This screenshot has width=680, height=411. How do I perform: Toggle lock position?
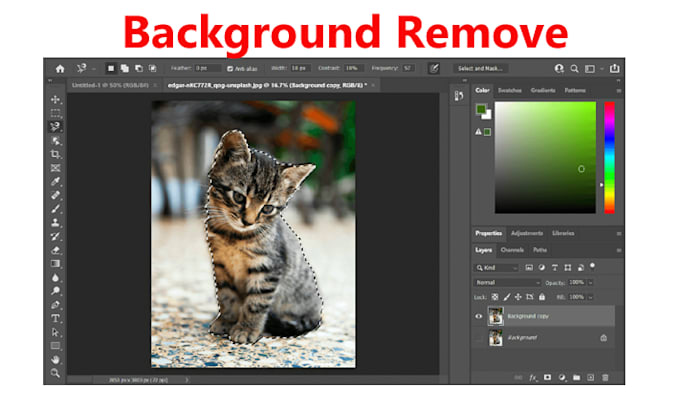pyautogui.click(x=518, y=297)
